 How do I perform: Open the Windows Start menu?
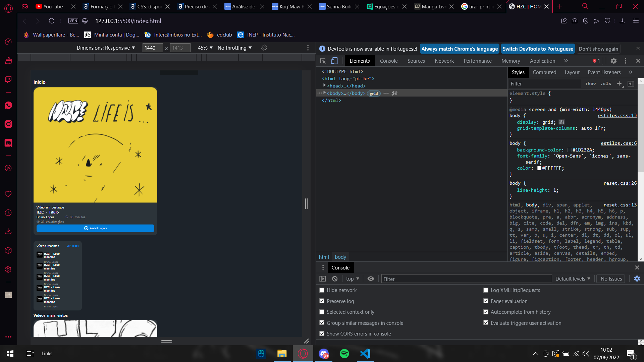click(x=10, y=354)
